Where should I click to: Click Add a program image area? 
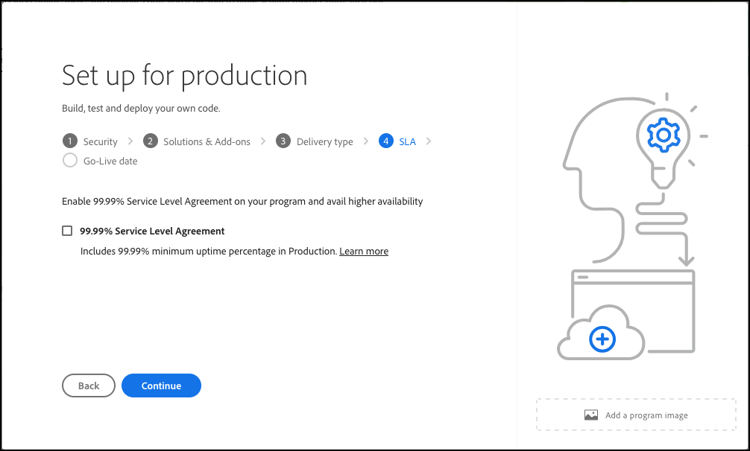tap(636, 415)
